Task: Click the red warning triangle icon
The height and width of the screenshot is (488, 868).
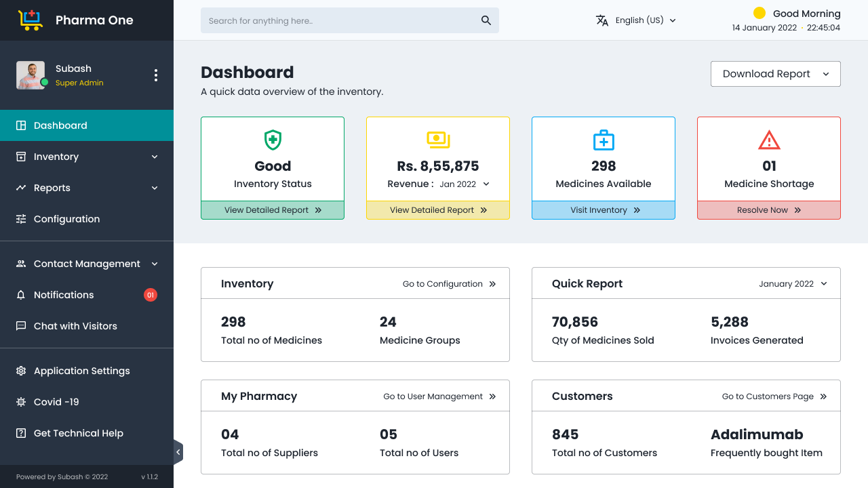Action: click(769, 140)
